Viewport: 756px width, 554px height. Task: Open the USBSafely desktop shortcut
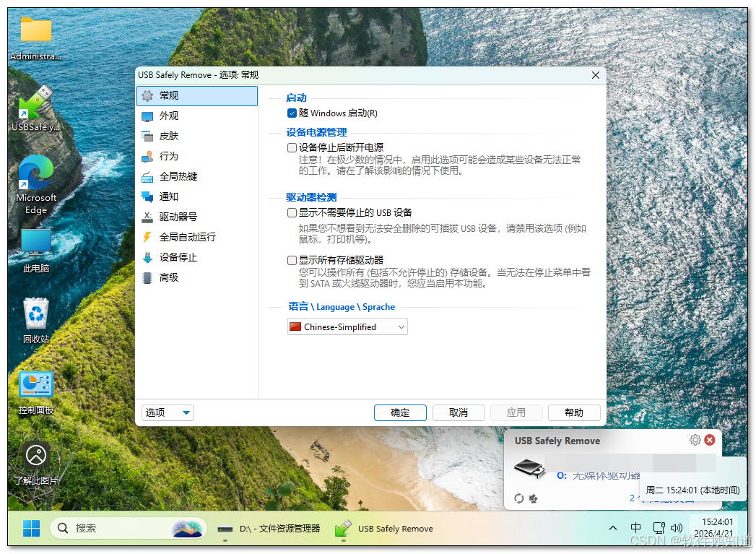[x=35, y=108]
